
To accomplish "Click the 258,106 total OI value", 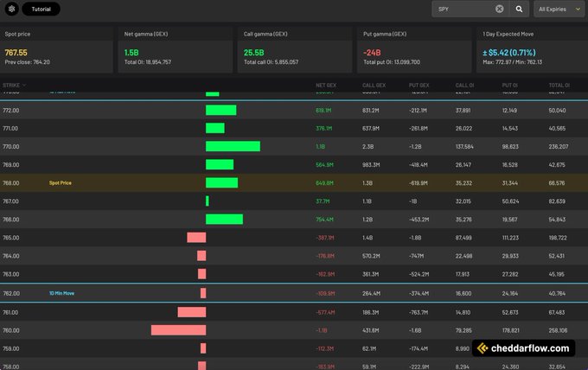I will (558, 330).
